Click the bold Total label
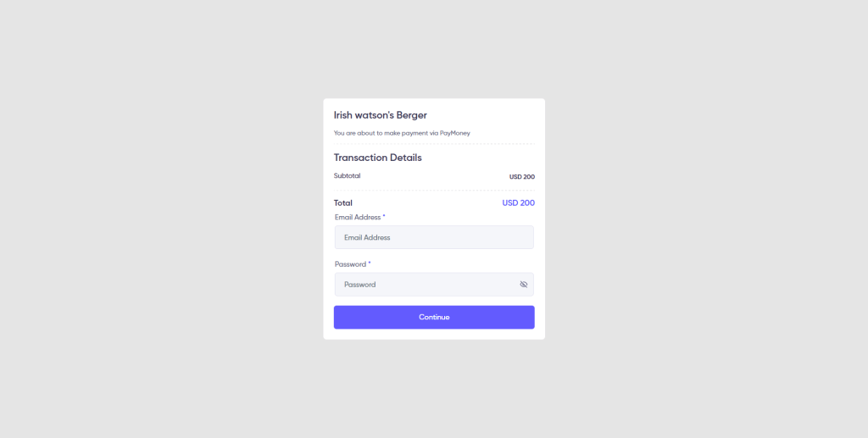This screenshot has height=438, width=868. [x=343, y=203]
